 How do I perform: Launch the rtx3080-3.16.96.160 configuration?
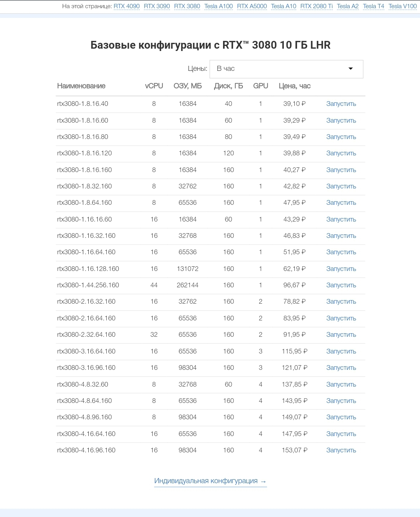pyautogui.click(x=341, y=368)
